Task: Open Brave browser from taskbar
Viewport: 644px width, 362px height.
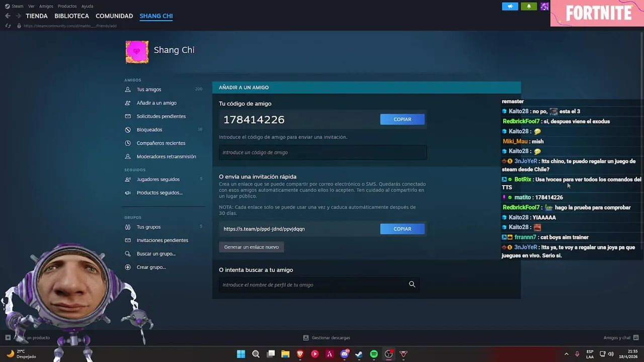Action: coord(300,354)
